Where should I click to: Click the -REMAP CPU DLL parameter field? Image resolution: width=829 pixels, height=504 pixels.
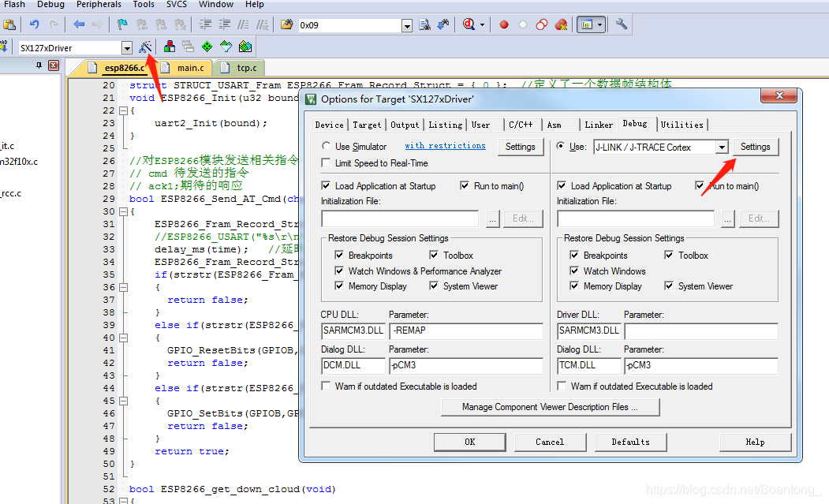[x=466, y=330]
